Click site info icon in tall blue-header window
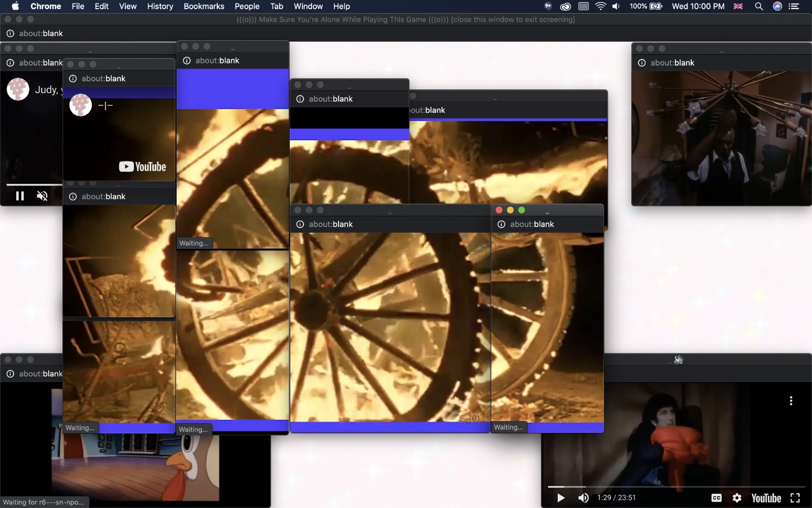 (x=187, y=60)
